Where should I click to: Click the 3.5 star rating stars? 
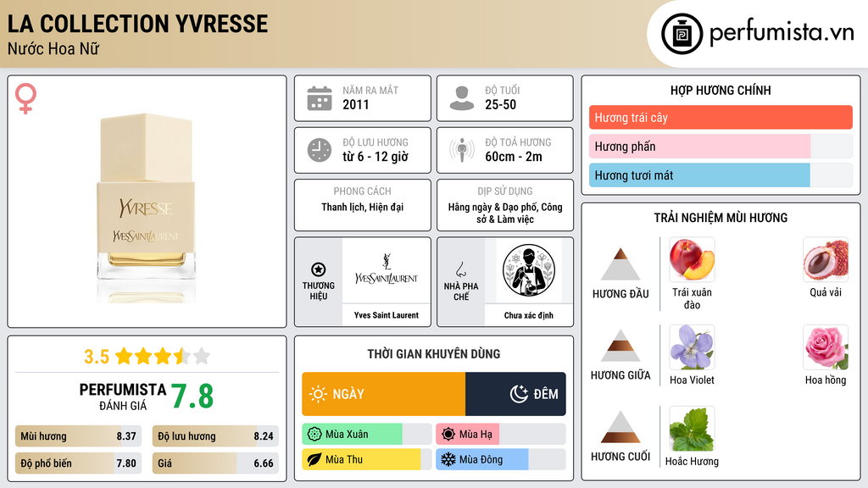(x=163, y=357)
